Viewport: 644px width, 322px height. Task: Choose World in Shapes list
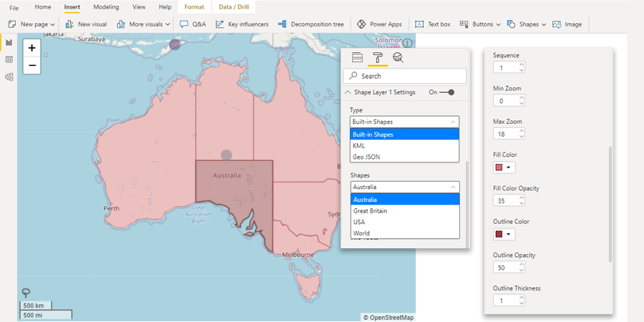tap(405, 233)
